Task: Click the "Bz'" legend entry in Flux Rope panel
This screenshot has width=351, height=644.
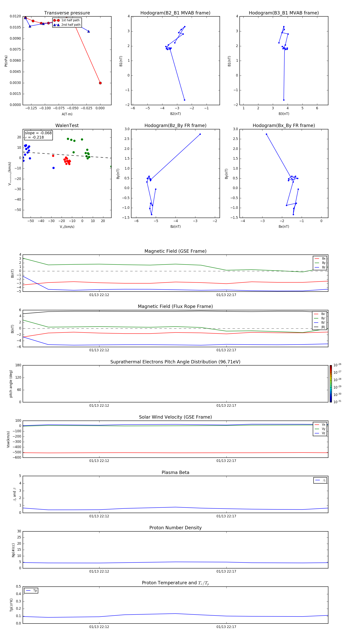Action: (320, 323)
